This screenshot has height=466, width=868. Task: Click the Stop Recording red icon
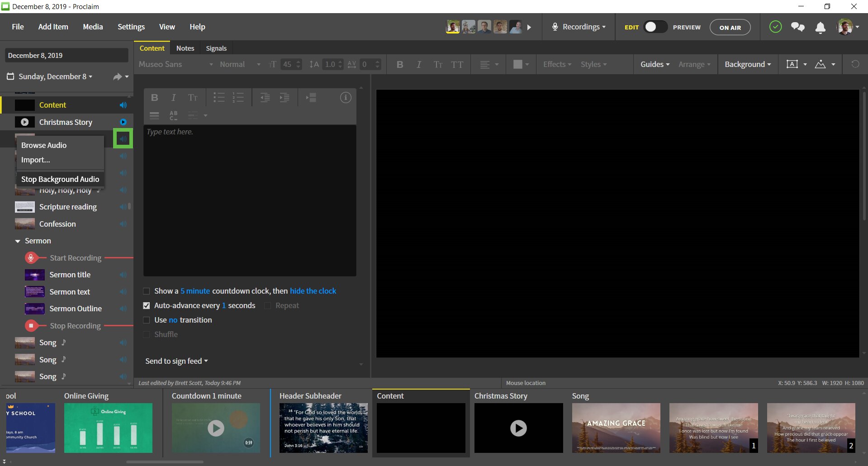coord(31,326)
